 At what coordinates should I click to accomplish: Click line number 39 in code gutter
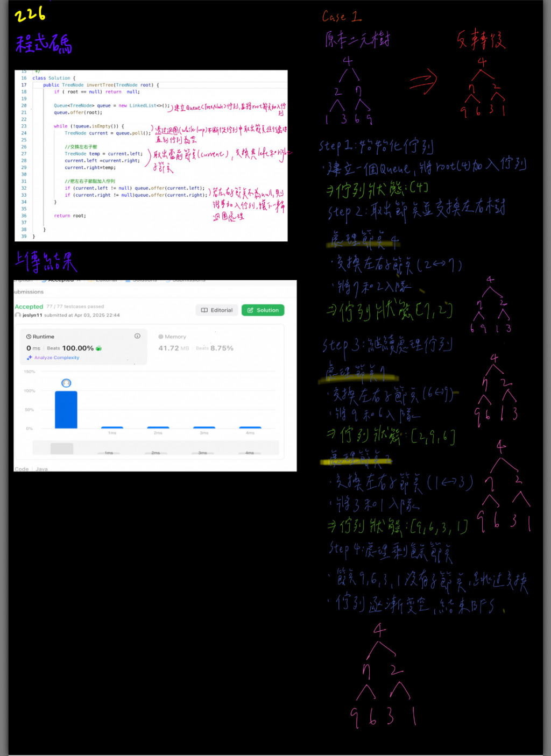24,236
